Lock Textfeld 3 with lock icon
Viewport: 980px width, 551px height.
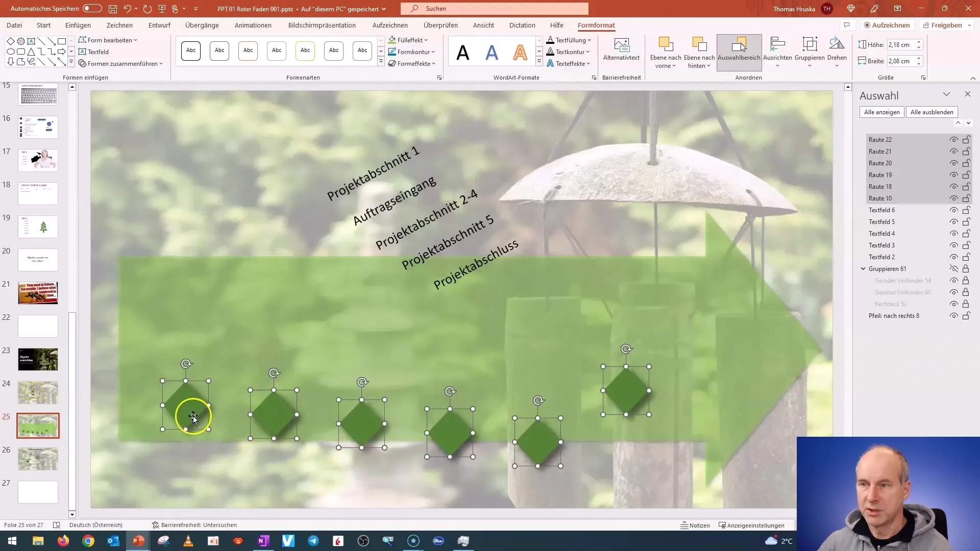tap(966, 245)
